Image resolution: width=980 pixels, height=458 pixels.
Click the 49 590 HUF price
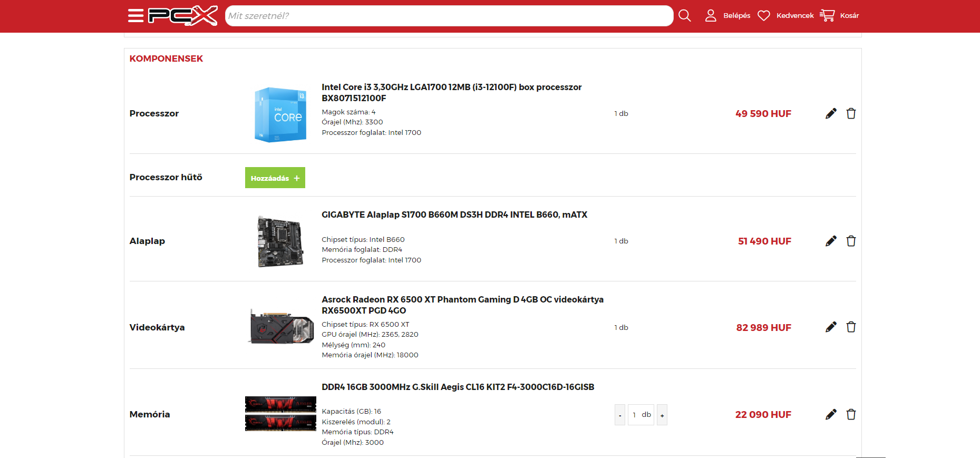763,113
